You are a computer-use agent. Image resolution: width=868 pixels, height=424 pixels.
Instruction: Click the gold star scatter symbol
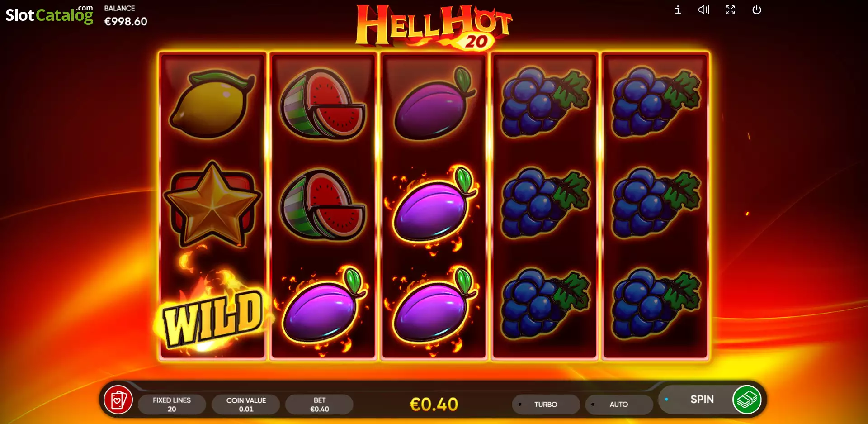coord(212,203)
